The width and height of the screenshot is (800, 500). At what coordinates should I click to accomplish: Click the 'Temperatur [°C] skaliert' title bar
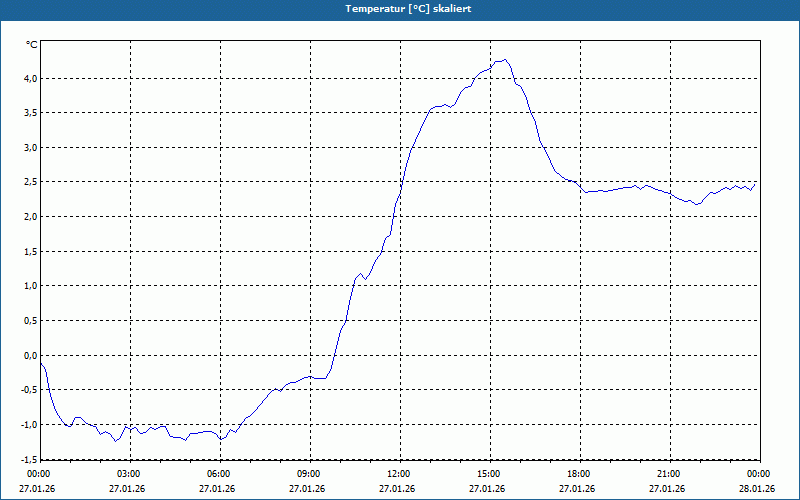400,9
